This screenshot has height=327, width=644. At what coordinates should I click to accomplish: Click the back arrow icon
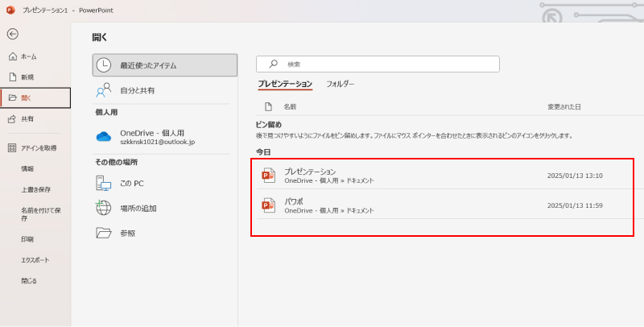click(x=12, y=34)
